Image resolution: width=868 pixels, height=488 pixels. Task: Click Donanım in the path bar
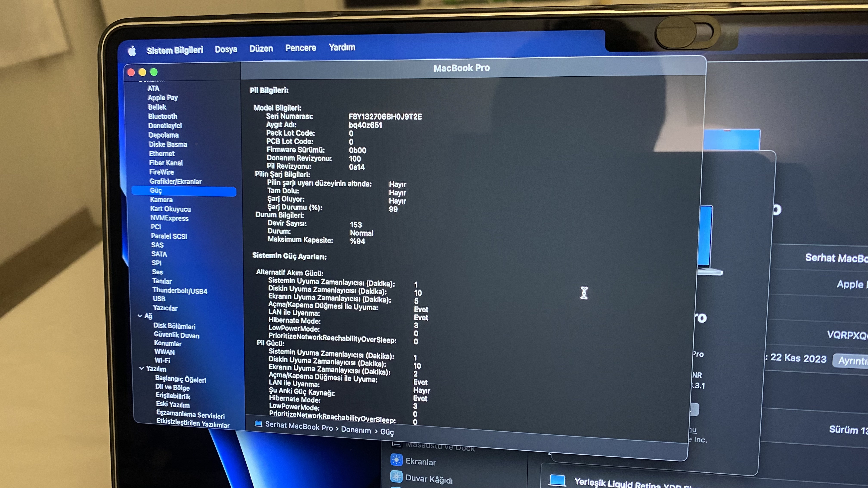point(356,430)
